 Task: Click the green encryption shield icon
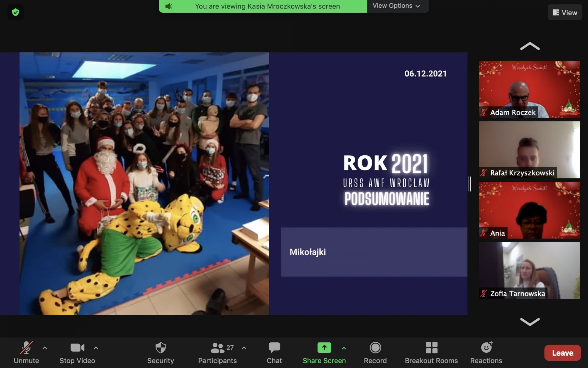pyautogui.click(x=16, y=12)
